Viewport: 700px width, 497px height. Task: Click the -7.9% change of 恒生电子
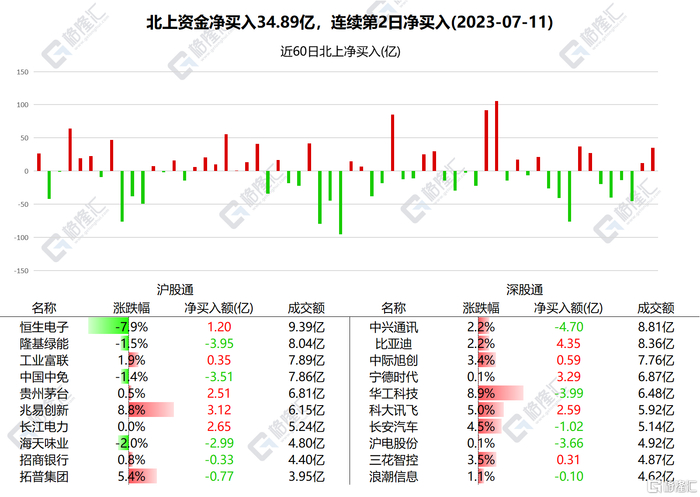pyautogui.click(x=131, y=327)
